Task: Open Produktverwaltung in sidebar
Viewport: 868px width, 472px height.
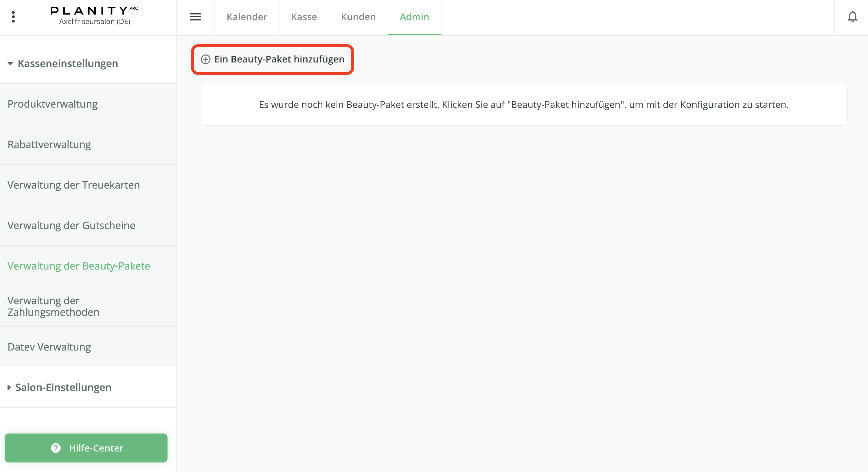Action: pyautogui.click(x=53, y=104)
